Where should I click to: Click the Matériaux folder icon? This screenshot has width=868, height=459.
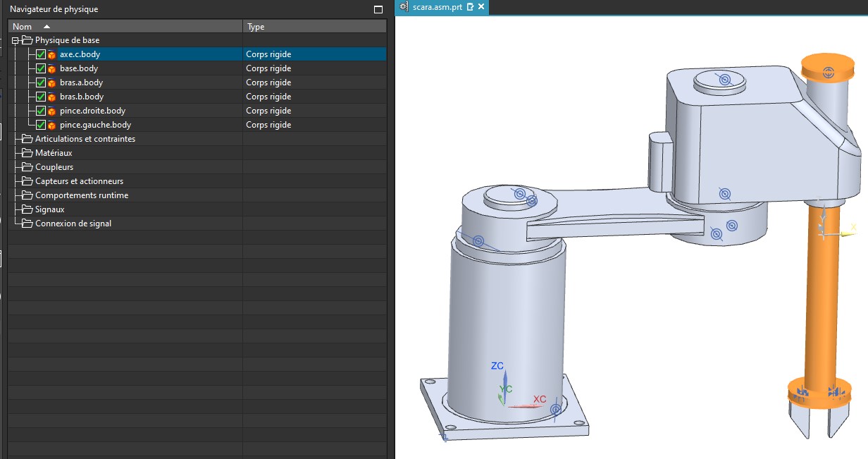click(27, 153)
